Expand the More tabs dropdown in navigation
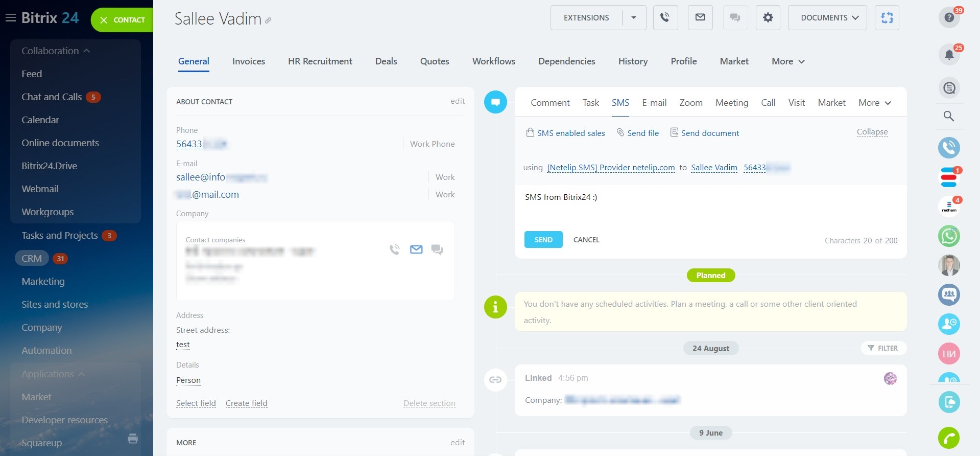The image size is (980, 456). point(788,61)
